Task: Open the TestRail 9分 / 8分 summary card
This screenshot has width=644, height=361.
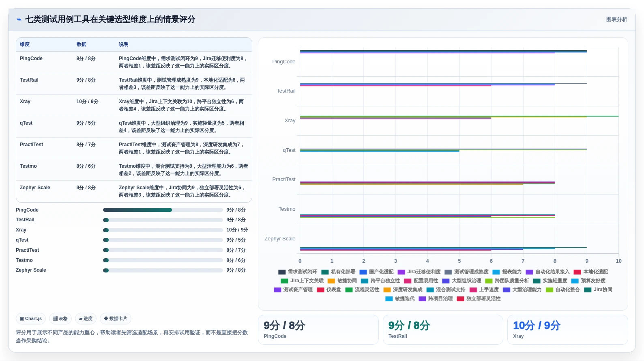Action: point(443,330)
